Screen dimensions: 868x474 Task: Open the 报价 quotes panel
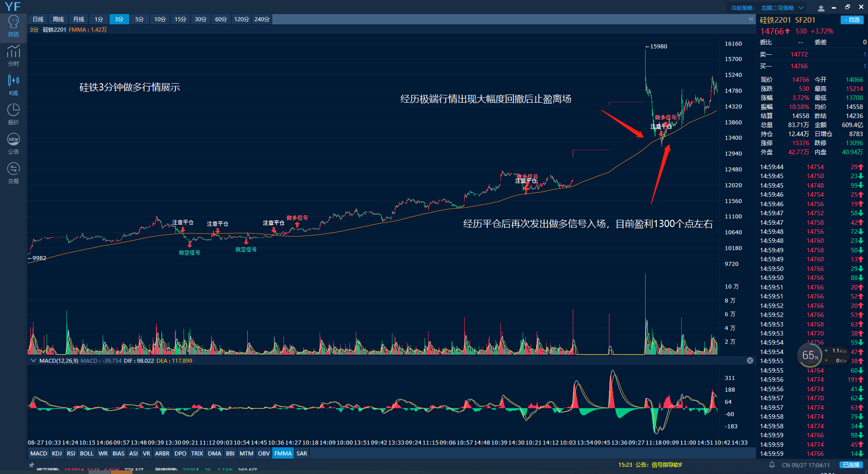(14, 114)
